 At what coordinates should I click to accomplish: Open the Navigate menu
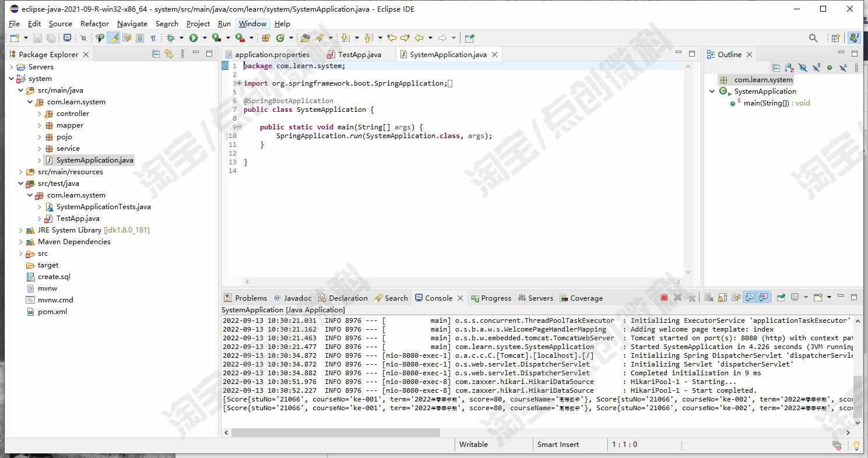132,23
